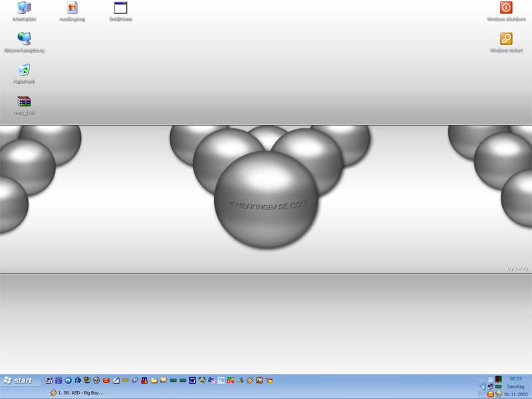This screenshot has height=399, width=532.
Task: Click the yellow-black monitor quick launch icon
Action: [x=87, y=380]
